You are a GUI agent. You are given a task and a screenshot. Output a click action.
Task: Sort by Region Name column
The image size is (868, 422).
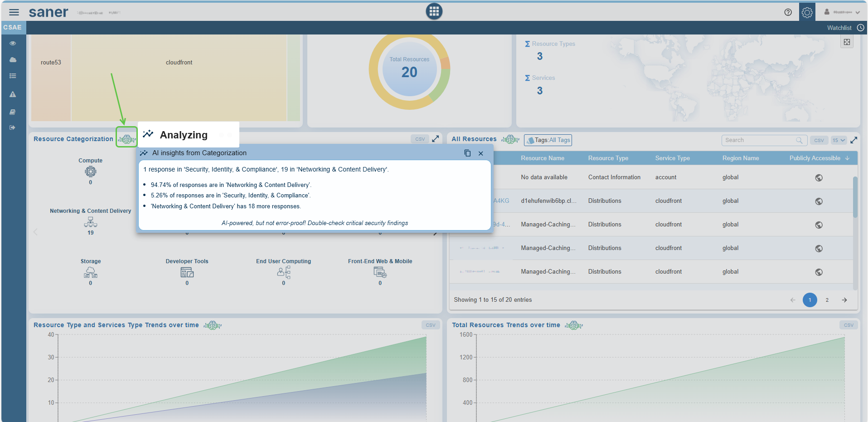coord(741,158)
